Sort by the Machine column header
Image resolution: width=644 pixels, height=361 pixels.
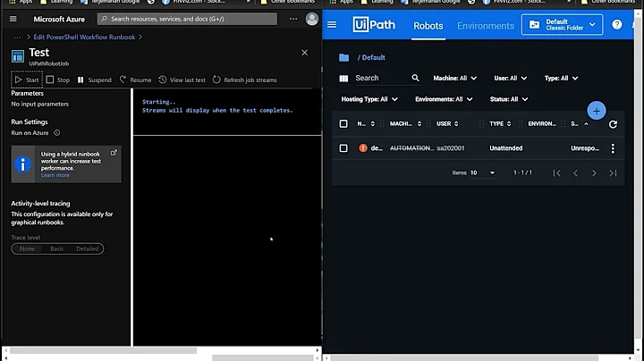point(405,123)
